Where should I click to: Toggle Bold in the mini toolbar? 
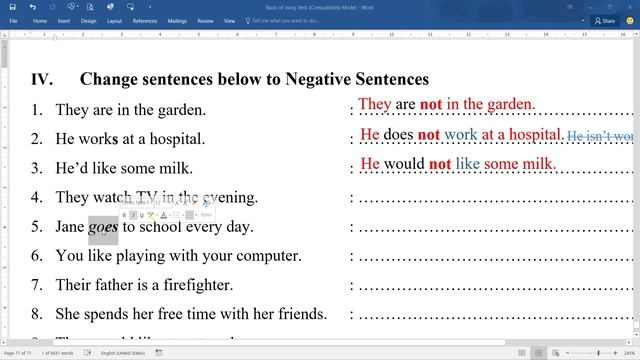pyautogui.click(x=124, y=215)
